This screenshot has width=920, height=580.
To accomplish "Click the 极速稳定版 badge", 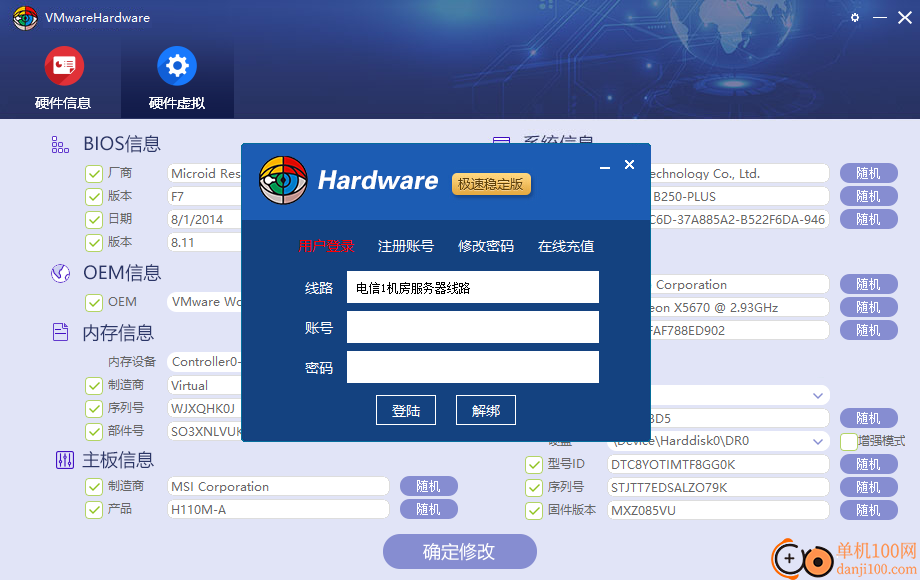I will pyautogui.click(x=491, y=184).
